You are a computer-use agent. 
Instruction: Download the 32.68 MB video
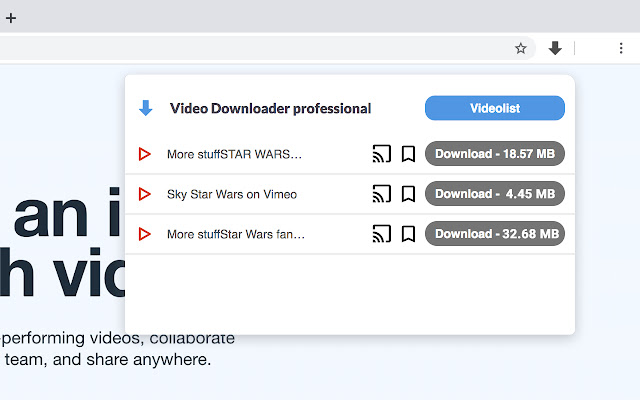(495, 233)
